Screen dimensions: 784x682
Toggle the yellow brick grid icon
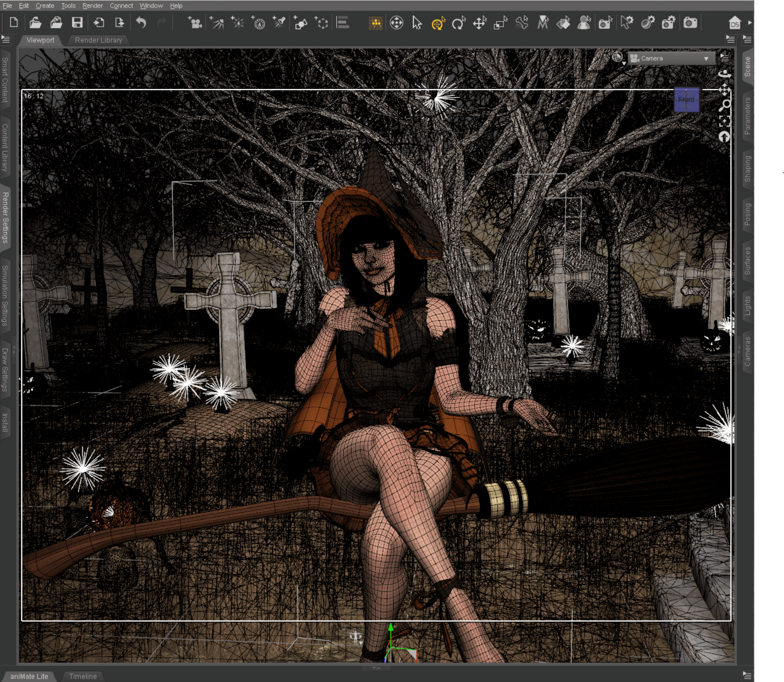point(376,23)
